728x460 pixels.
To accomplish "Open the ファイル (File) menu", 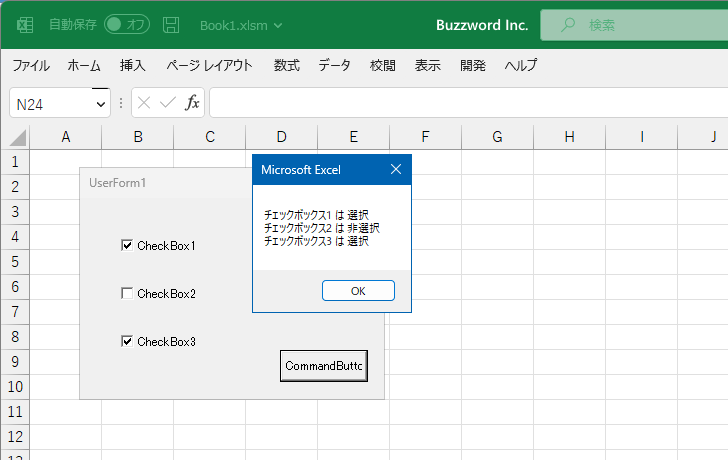I will (31, 65).
